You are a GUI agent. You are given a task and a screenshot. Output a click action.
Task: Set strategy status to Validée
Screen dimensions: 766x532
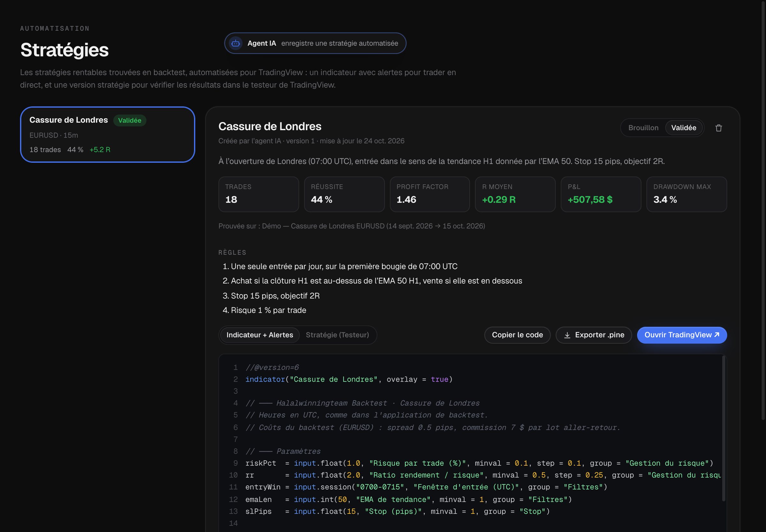tap(684, 128)
